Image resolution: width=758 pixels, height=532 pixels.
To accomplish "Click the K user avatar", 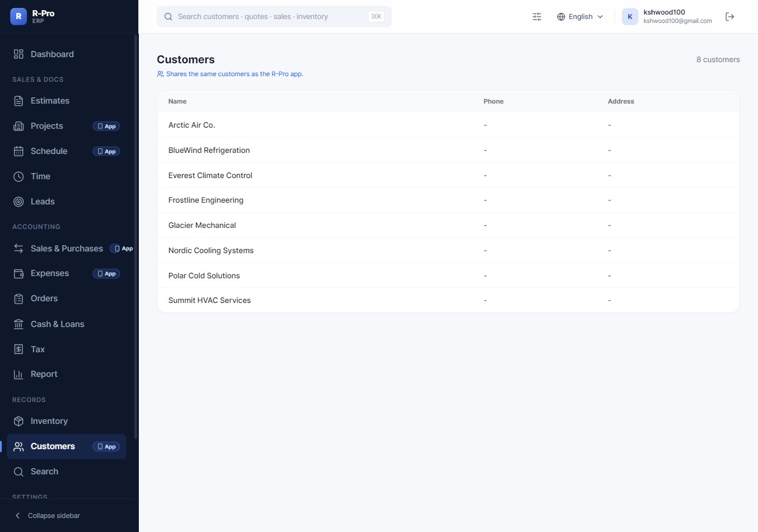I will (x=630, y=17).
